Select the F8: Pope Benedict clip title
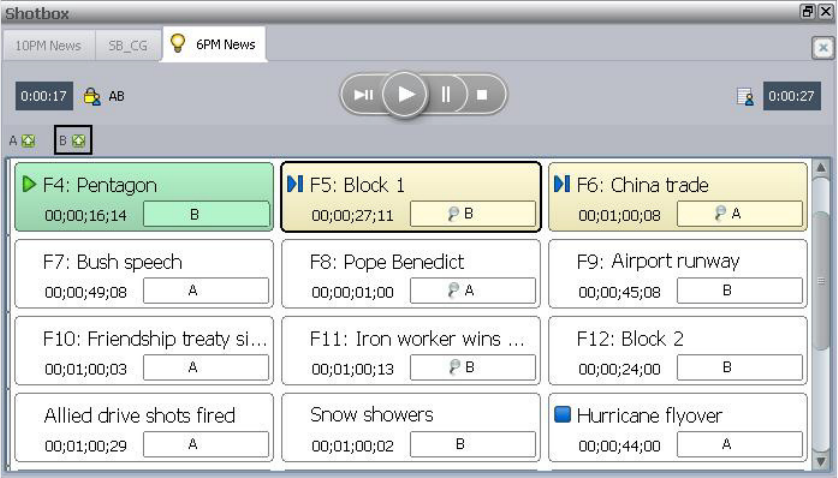 (x=387, y=262)
